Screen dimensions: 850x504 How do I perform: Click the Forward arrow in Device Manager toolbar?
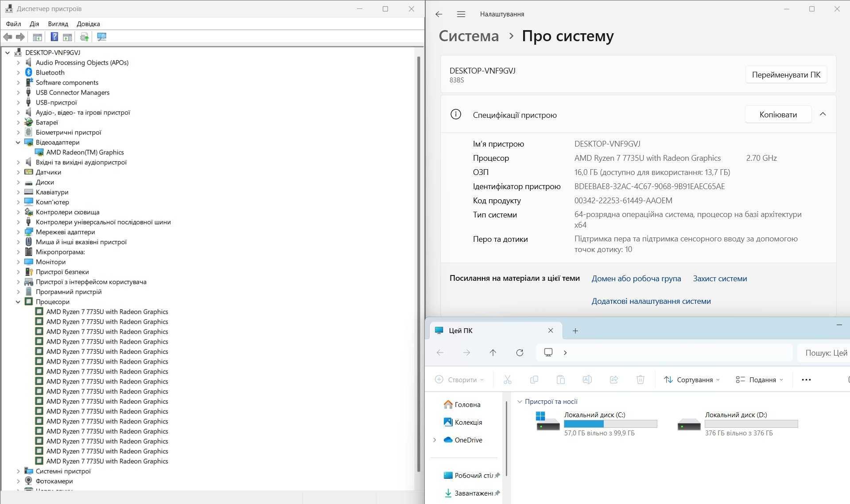(20, 37)
